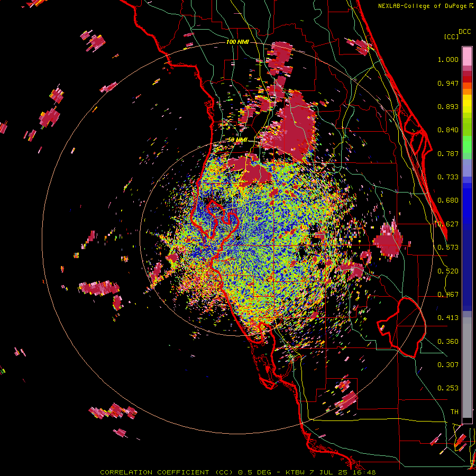Click the 0.840 value on the color scale
This screenshot has width=476, height=476.
coord(448,130)
